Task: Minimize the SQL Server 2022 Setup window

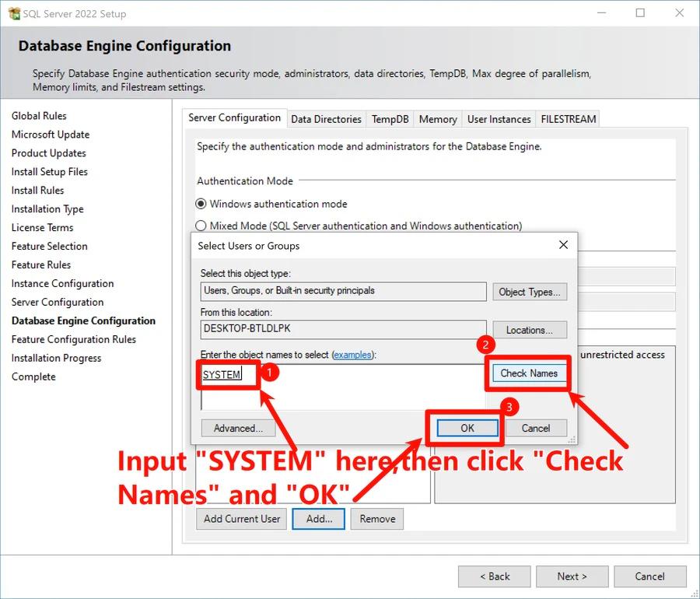Action: click(601, 13)
